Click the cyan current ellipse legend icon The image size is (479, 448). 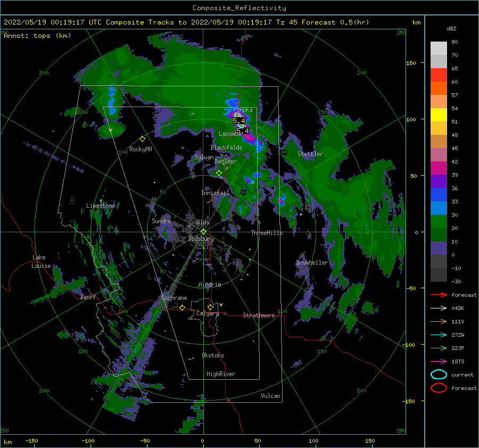[439, 374]
